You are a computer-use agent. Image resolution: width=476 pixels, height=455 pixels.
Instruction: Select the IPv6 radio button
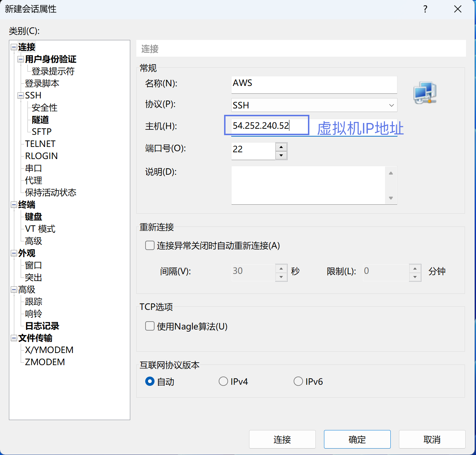[298, 381]
